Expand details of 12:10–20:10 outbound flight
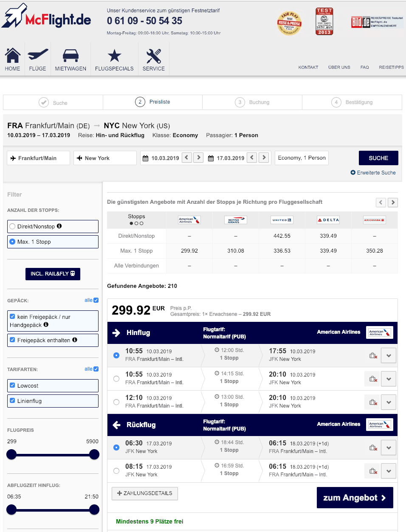This screenshot has width=406, height=532. [x=389, y=403]
